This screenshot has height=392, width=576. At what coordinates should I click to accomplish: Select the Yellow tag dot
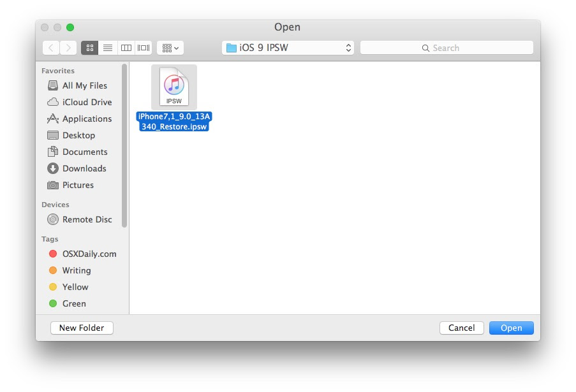53,287
